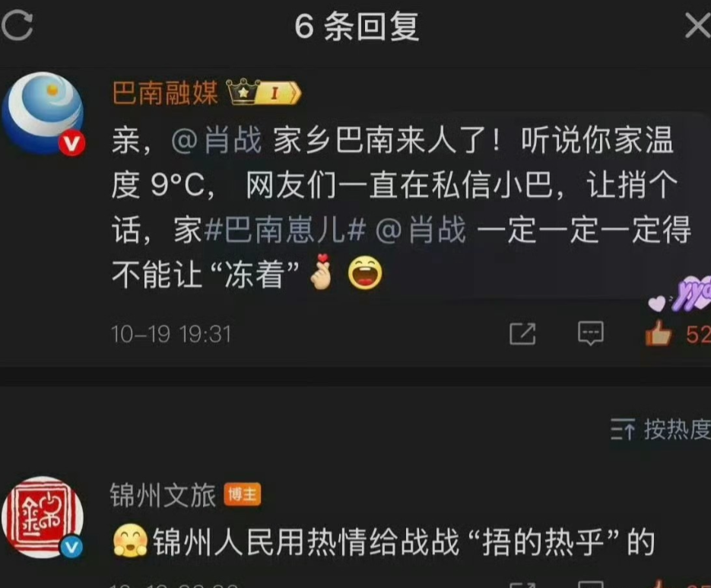711x588 pixels.
Task: Close the 6 条回复 panel
Action: (697, 25)
